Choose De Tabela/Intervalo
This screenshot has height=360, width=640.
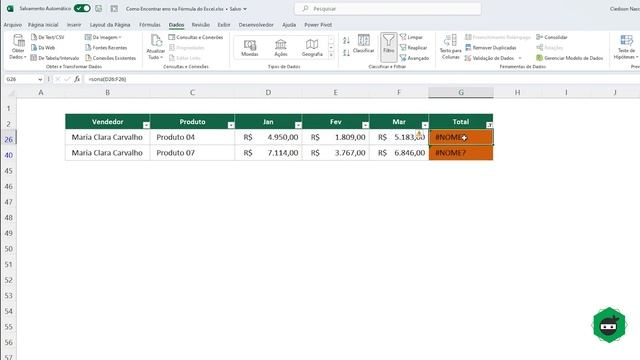(55, 58)
